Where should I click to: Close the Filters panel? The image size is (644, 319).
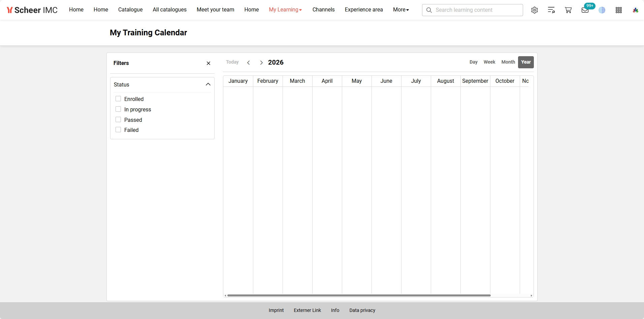208,63
